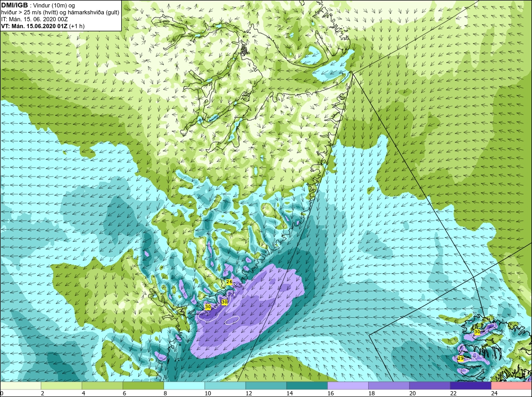Select the pink above-24 m/s legend swatch

pyautogui.click(x=511, y=386)
